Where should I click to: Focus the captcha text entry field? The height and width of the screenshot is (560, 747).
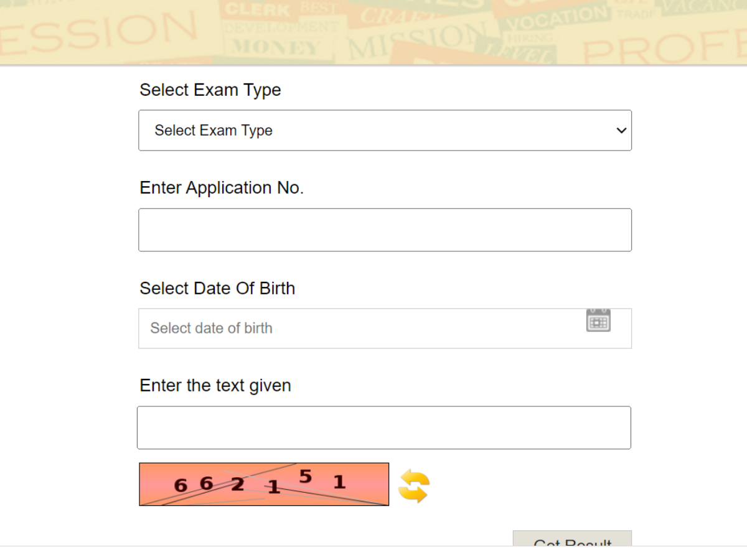383,428
